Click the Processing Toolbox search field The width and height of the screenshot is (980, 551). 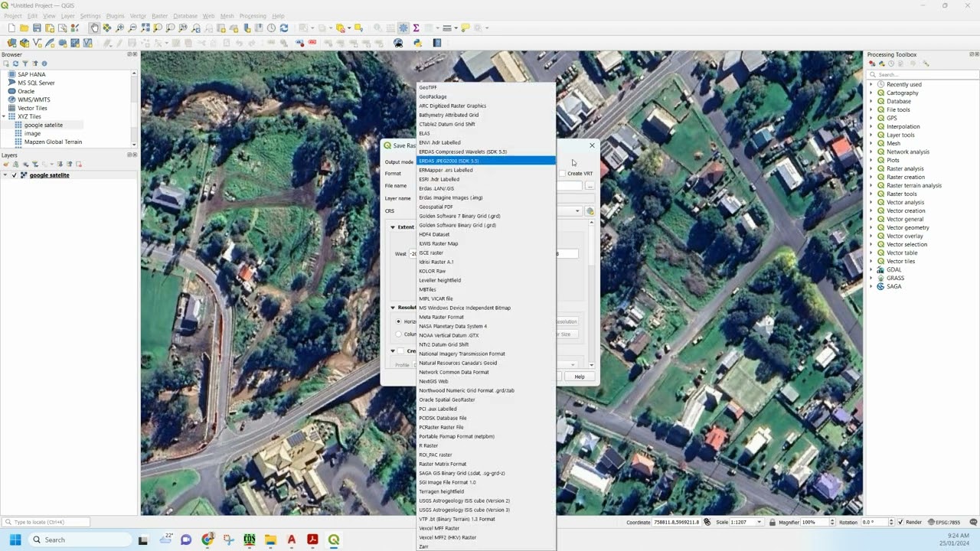coord(922,74)
